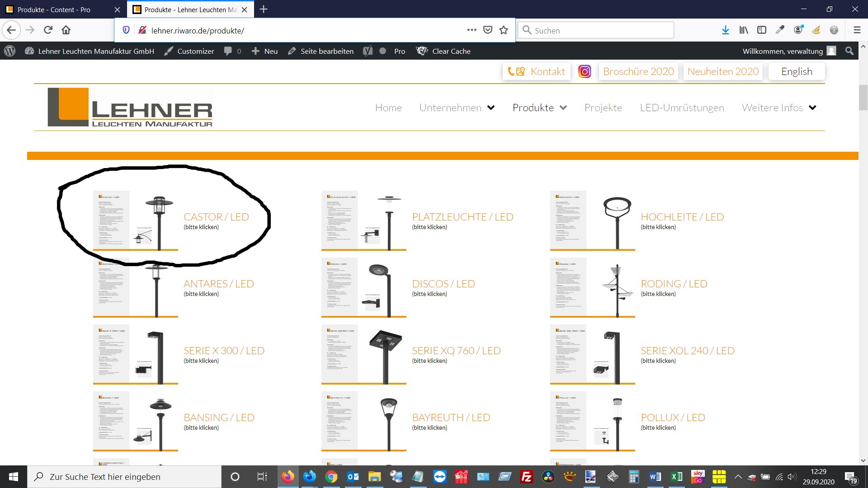This screenshot has width=868, height=488.
Task: Open Chrome from the taskbar
Action: (x=331, y=477)
